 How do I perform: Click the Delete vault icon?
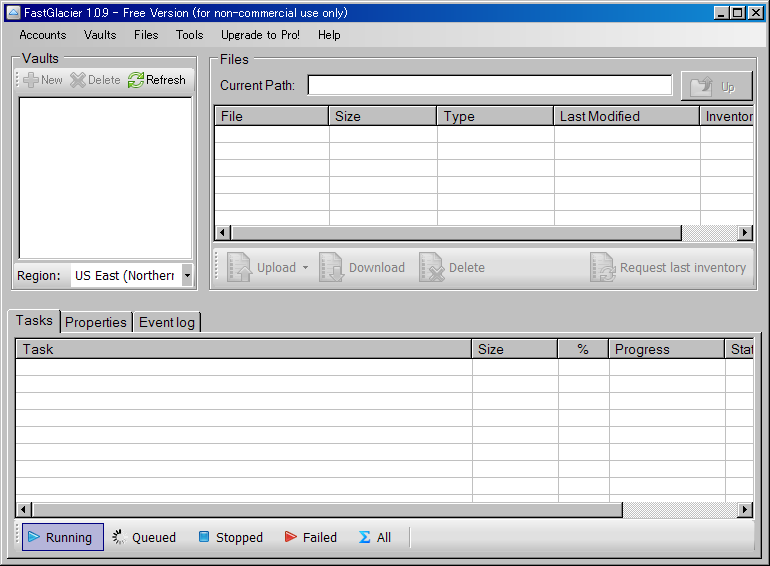(x=78, y=80)
